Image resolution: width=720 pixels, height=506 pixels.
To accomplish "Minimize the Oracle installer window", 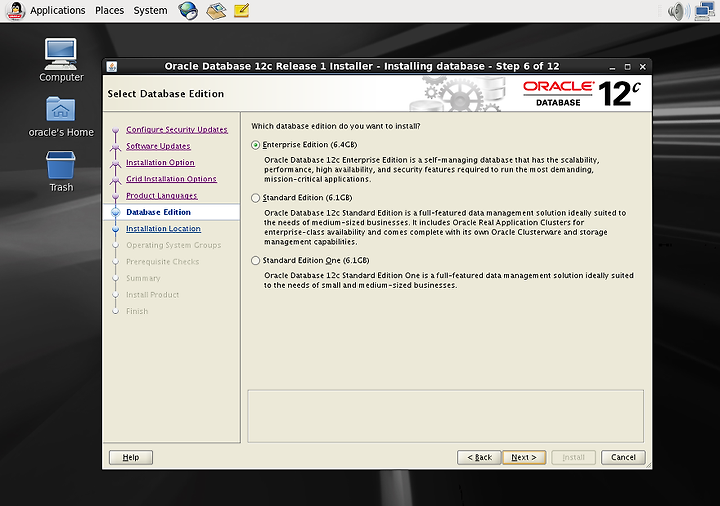I will tap(612, 67).
